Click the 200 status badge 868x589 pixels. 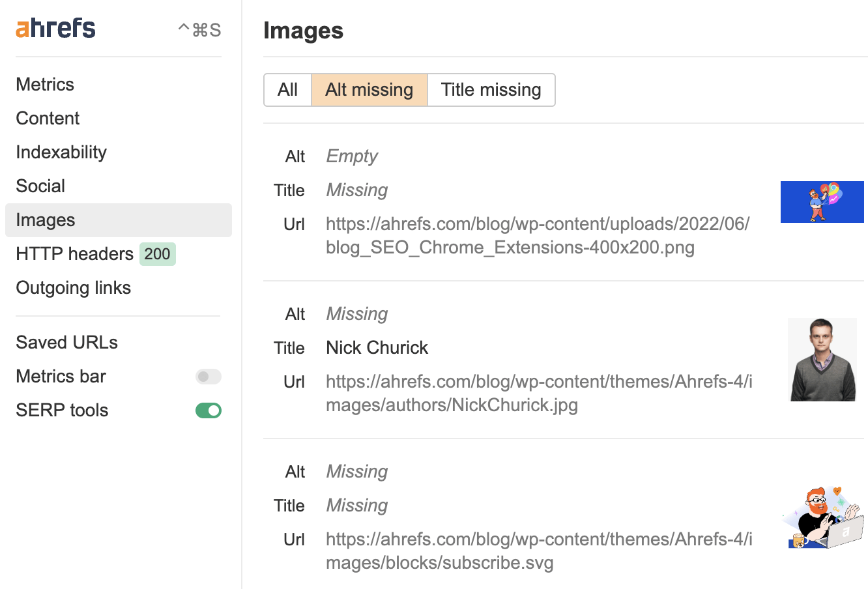[x=158, y=254]
